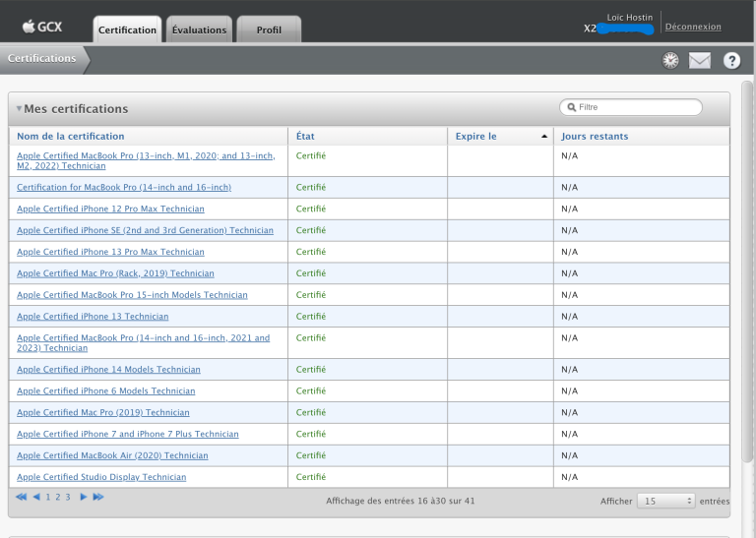
Task: Open the question mark help icon
Action: (x=732, y=60)
